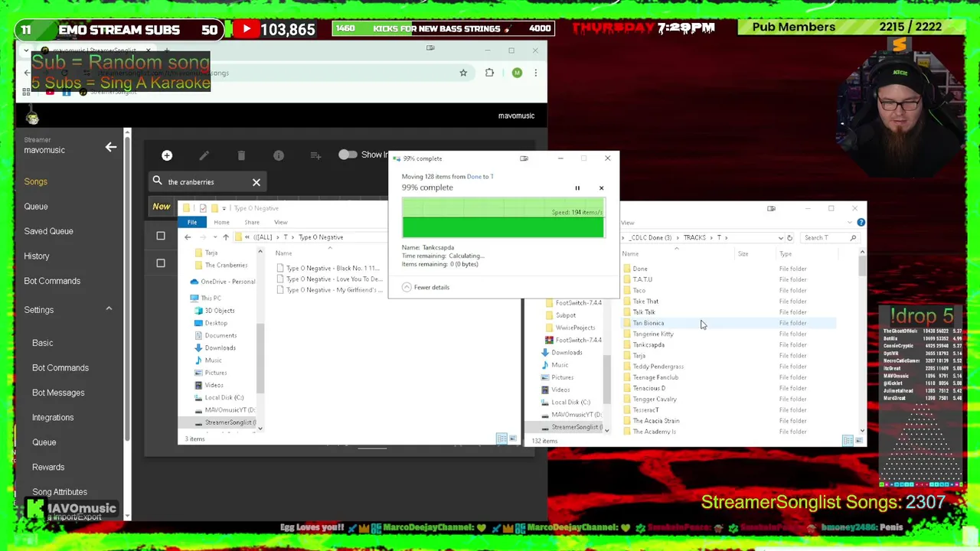980x551 pixels.
Task: Select The Cranberries folder in navigation tree
Action: (221, 265)
